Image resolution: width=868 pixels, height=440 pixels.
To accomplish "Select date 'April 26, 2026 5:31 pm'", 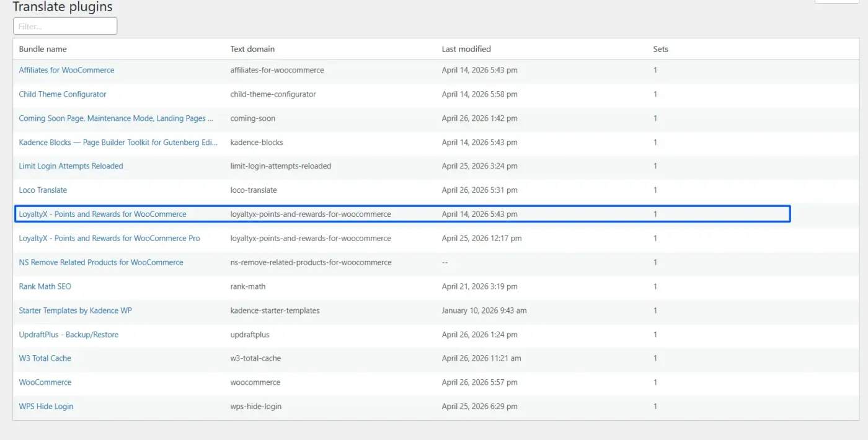I will (x=479, y=190).
